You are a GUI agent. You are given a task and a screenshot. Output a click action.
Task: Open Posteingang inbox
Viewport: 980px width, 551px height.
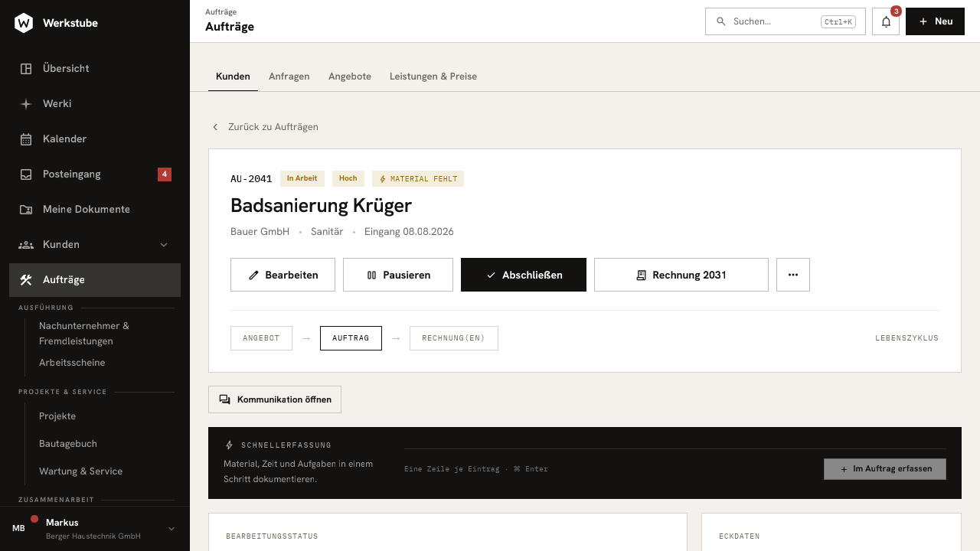[x=95, y=174]
